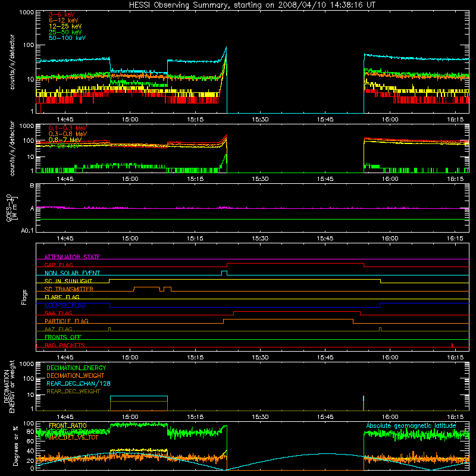Click the FLARE_FLAG label
This screenshot has width=476, height=476.
pyautogui.click(x=62, y=297)
